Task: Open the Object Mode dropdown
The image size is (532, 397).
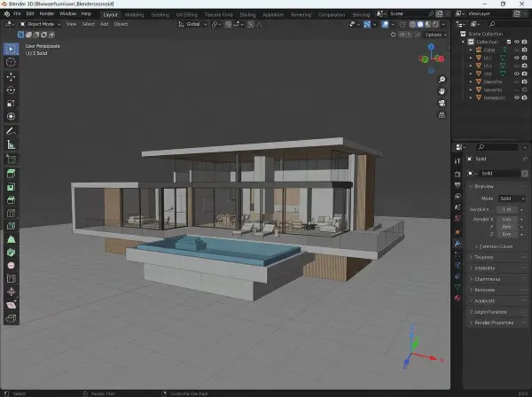Action: [x=40, y=24]
